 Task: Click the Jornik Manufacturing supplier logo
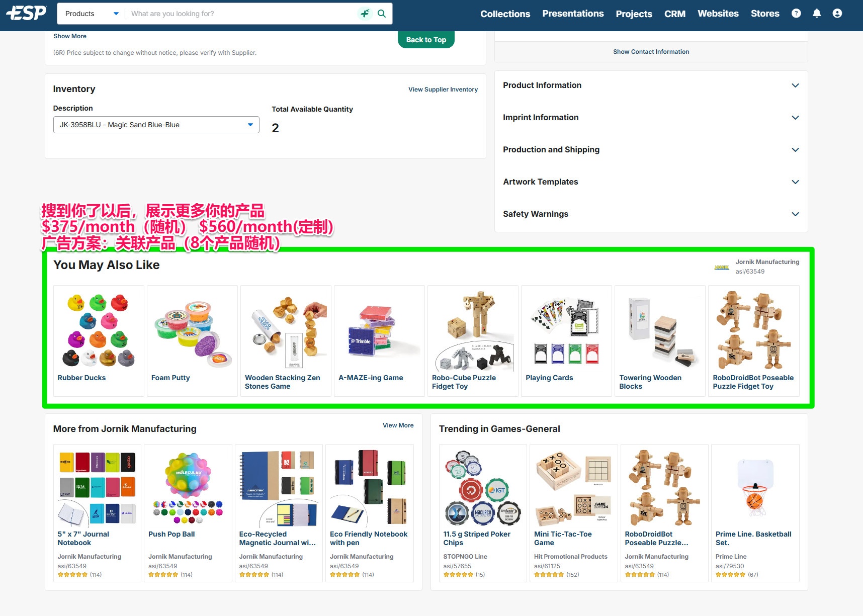tap(722, 267)
